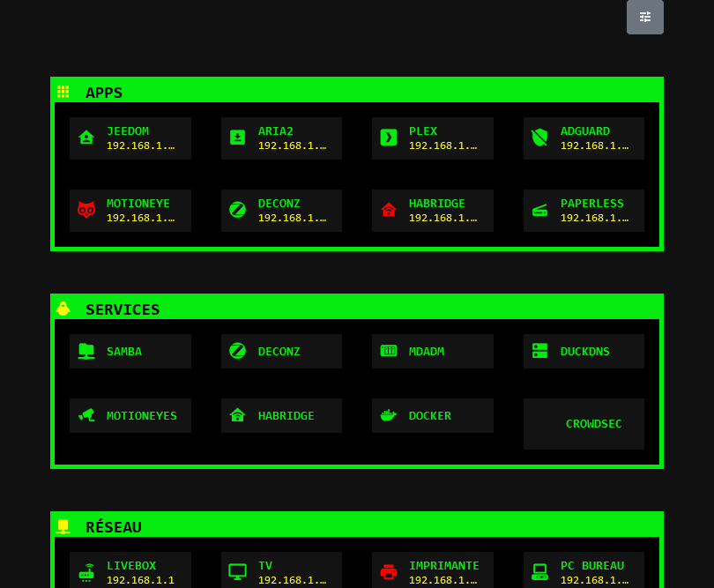Screen dimensions: 714x588
Task: Select the DOCKER service label
Action: point(430,415)
